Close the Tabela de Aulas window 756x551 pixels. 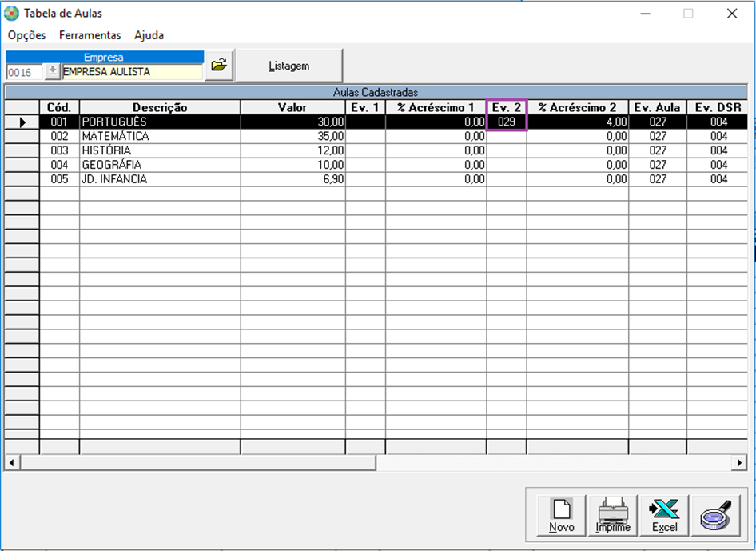click(x=732, y=14)
